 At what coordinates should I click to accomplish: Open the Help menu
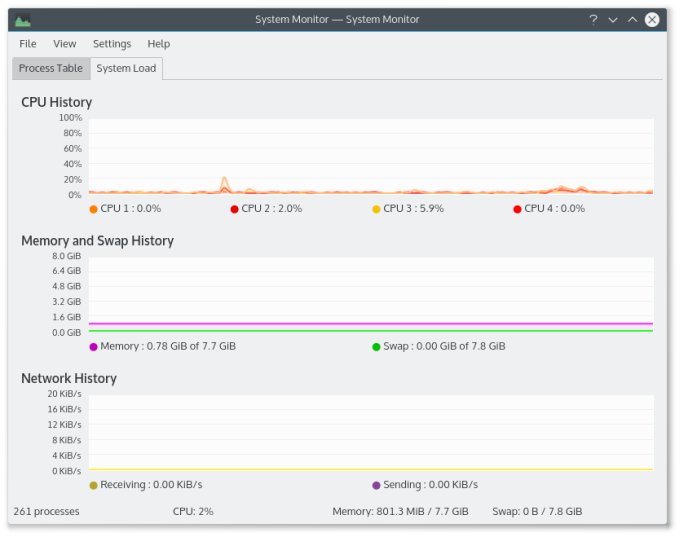click(159, 44)
